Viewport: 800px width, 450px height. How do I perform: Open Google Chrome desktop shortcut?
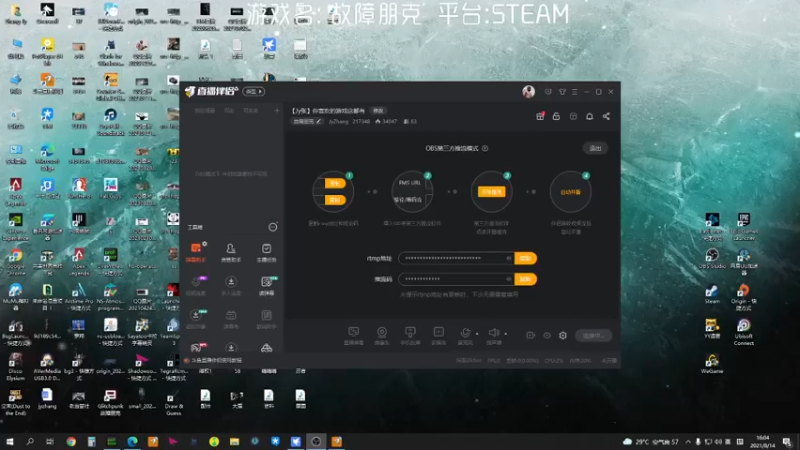coord(15,262)
